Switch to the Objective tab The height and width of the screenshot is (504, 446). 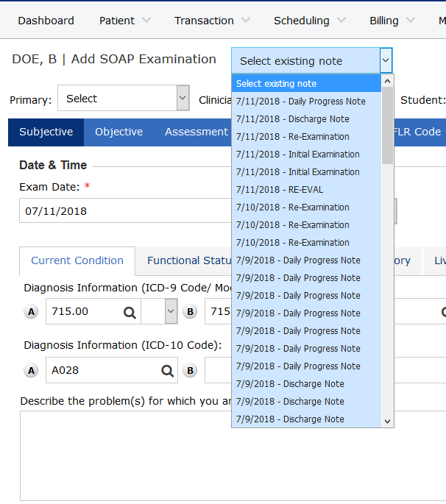(118, 132)
